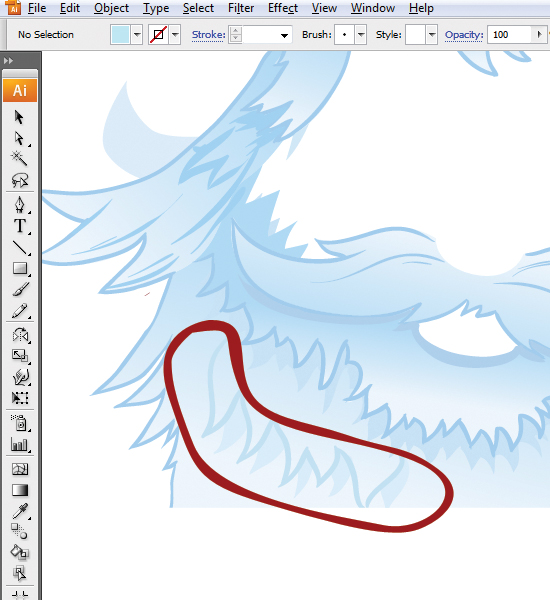The image size is (550, 600).
Task: Select the Lasso tool
Action: tap(19, 180)
